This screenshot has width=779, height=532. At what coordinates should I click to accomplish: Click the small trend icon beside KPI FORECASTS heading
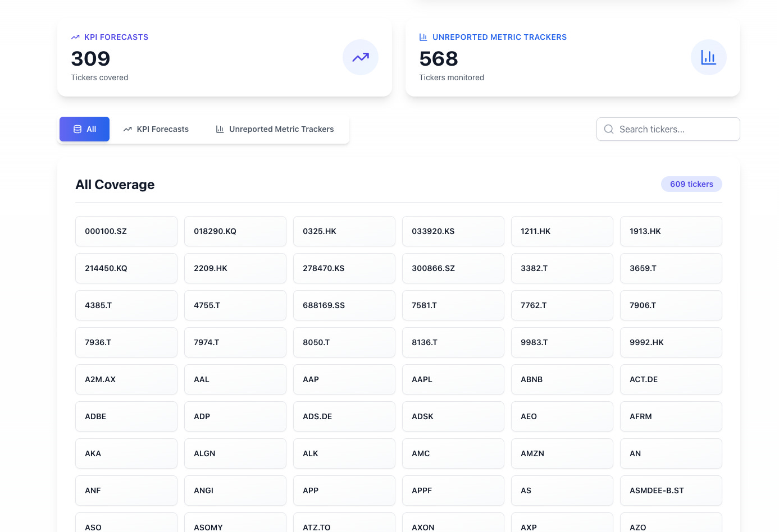[75, 37]
